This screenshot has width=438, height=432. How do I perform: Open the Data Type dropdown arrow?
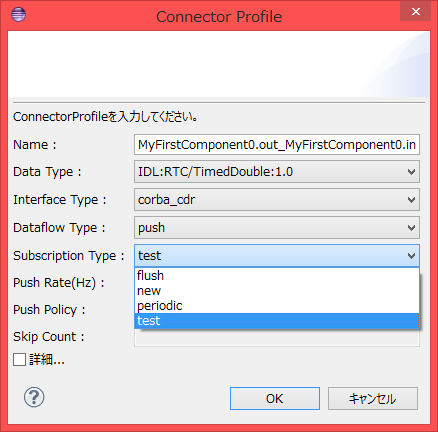tap(411, 172)
